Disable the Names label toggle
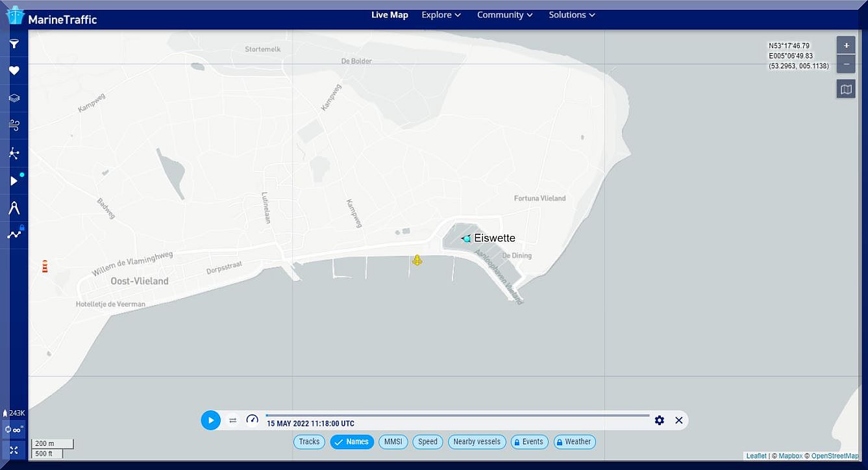The height and width of the screenshot is (470, 868). pyautogui.click(x=352, y=442)
